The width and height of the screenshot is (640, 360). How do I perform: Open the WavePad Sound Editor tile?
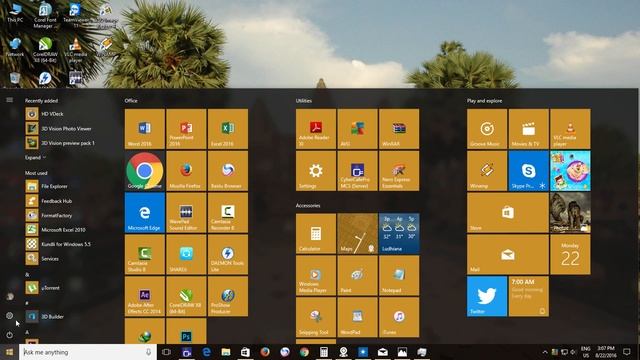point(186,213)
